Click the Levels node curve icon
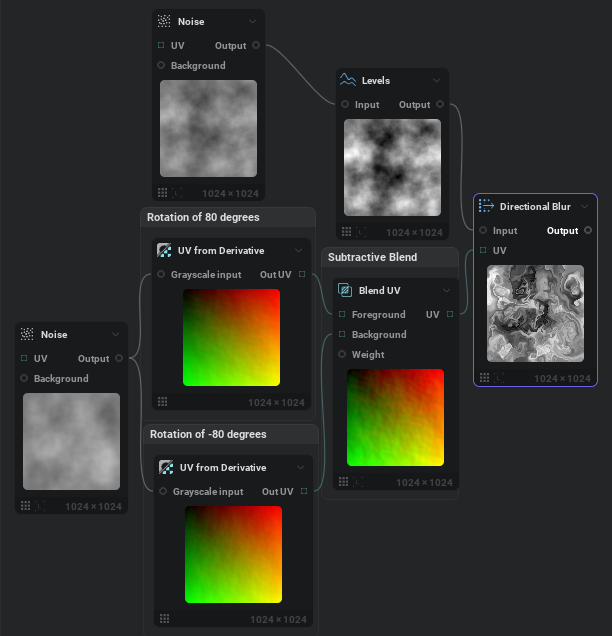 pyautogui.click(x=348, y=80)
